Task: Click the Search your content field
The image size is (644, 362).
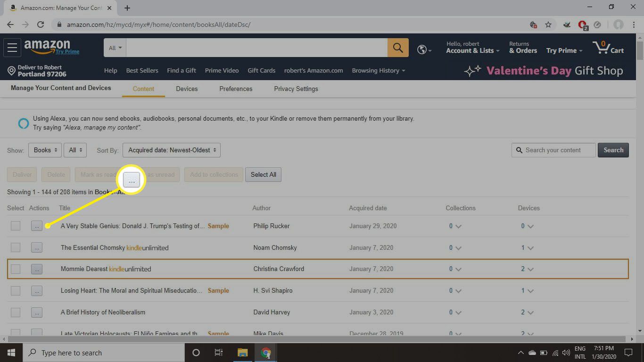Action: tap(553, 150)
